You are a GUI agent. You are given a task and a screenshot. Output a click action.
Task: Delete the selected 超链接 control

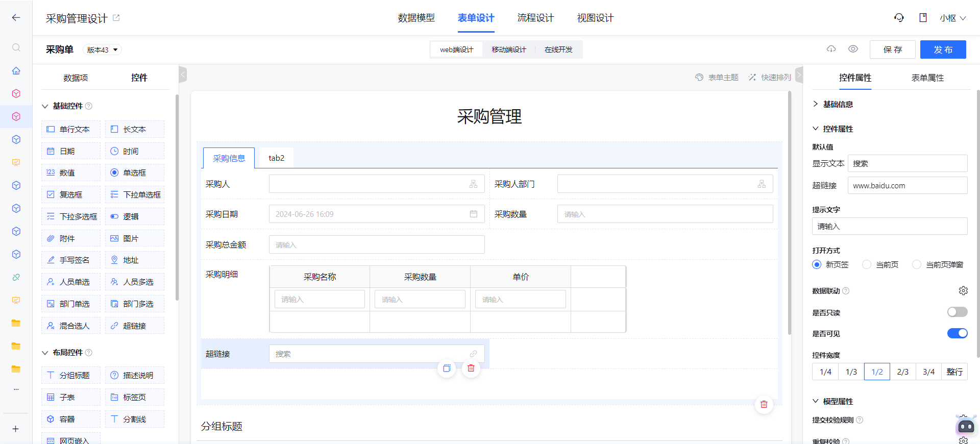(x=471, y=368)
